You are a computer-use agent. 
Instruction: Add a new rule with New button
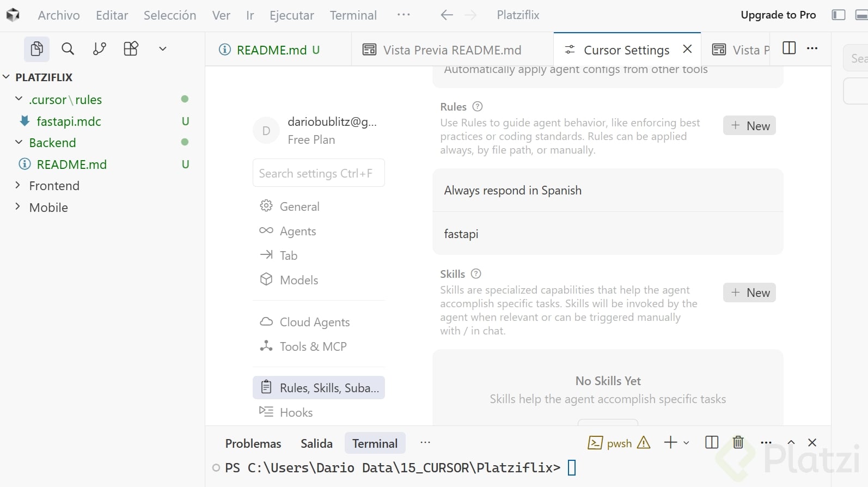749,126
